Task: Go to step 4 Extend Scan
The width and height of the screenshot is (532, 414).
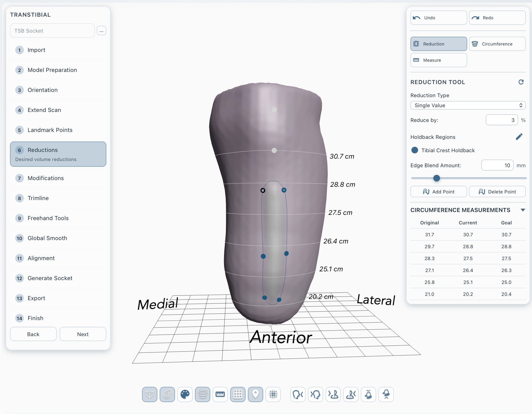Action: (x=58, y=110)
